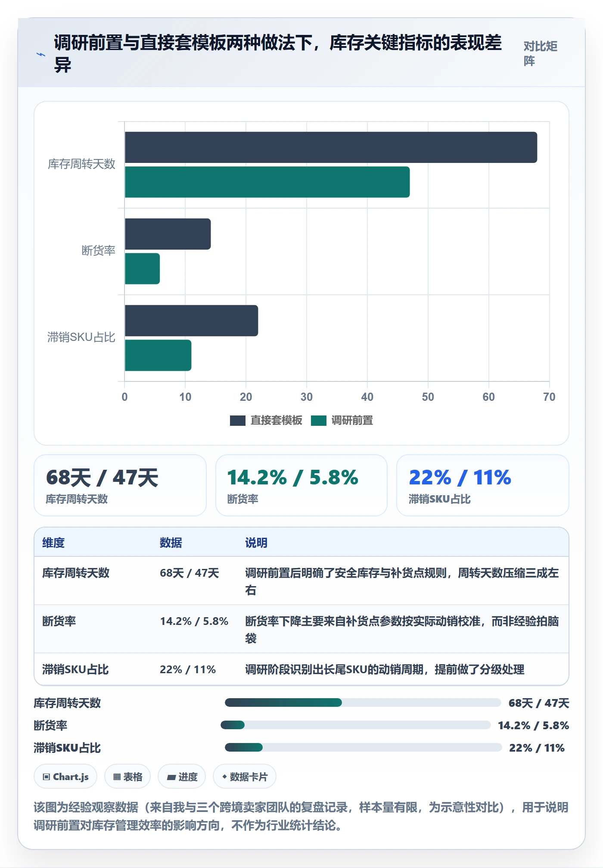Click the 22% / 11% table cell

click(x=188, y=669)
